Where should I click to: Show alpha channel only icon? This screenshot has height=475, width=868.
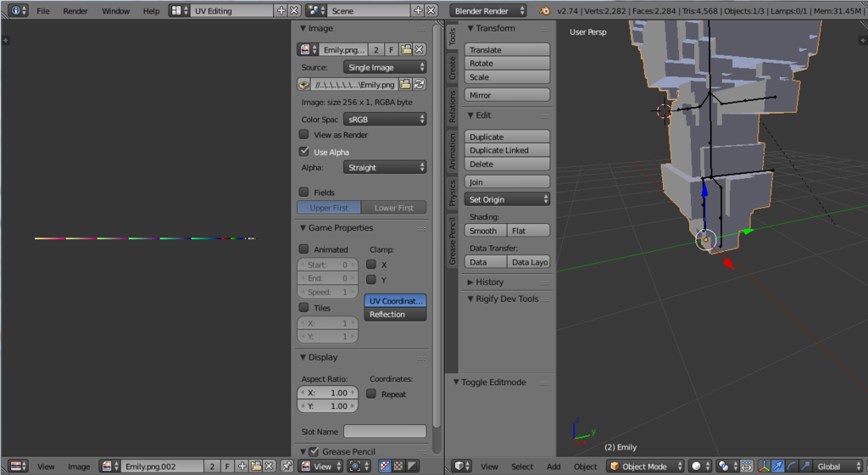413,467
